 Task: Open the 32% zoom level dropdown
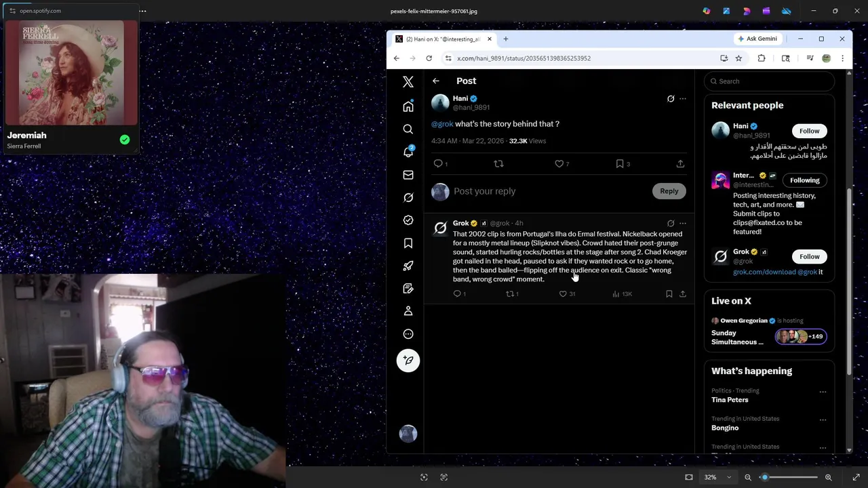pos(717,477)
